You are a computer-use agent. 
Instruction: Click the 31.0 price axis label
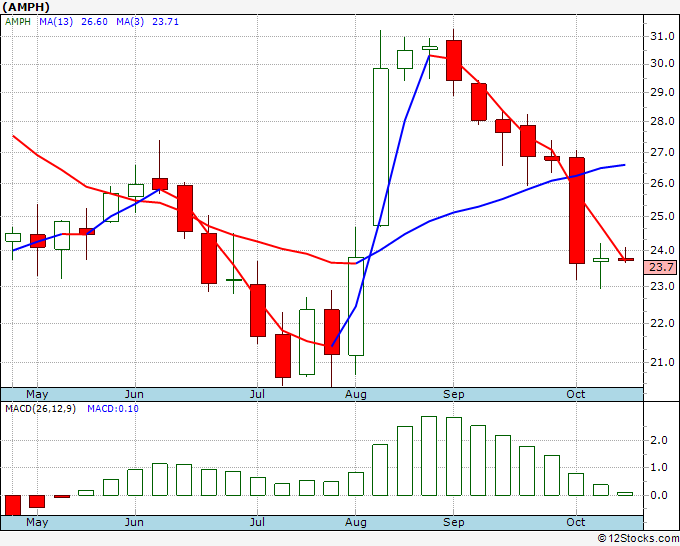click(662, 36)
